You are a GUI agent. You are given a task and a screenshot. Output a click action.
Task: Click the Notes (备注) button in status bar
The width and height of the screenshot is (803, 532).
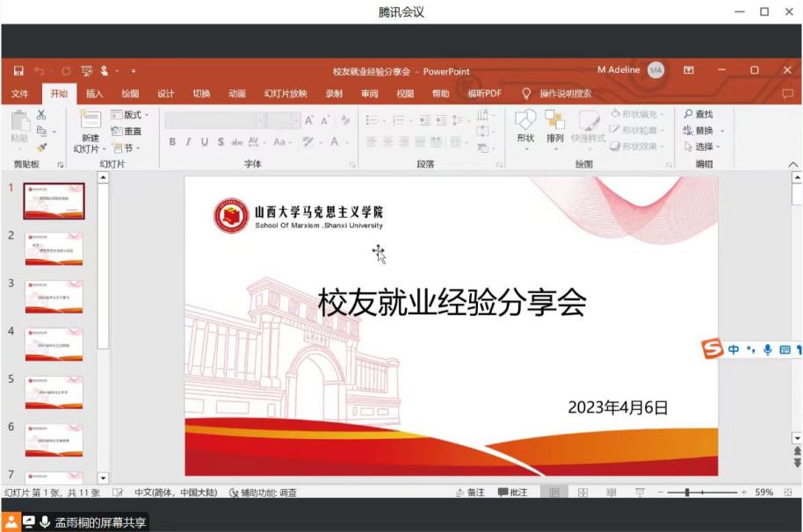[470, 492]
